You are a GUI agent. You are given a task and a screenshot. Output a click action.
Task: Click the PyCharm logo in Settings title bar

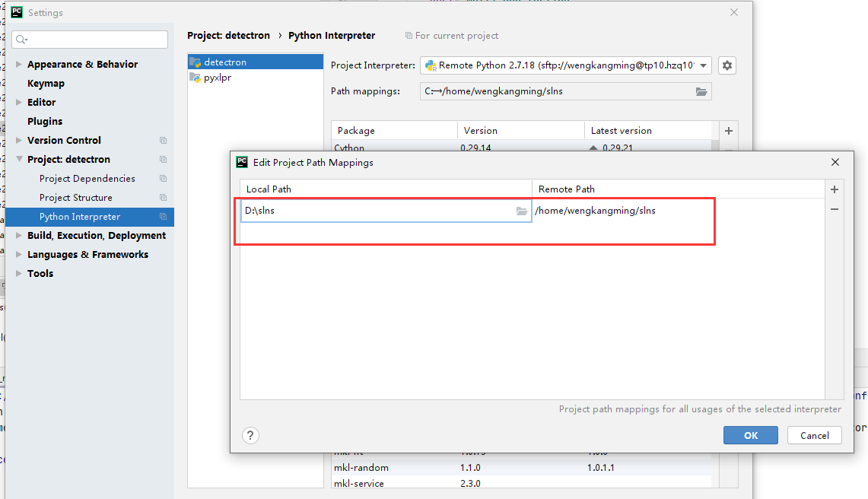click(x=17, y=12)
